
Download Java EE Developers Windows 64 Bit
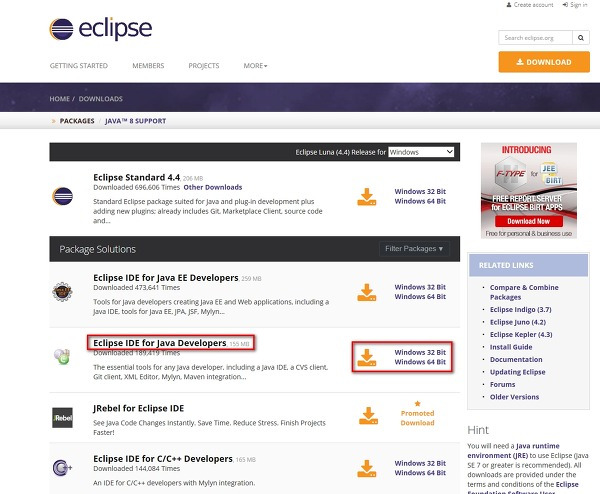420,297
